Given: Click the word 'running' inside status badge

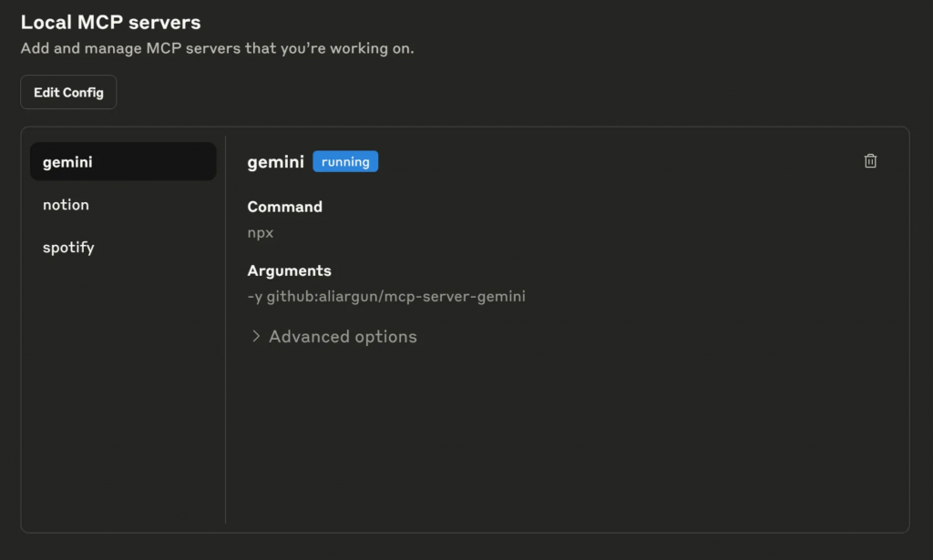Looking at the screenshot, I should (x=345, y=162).
